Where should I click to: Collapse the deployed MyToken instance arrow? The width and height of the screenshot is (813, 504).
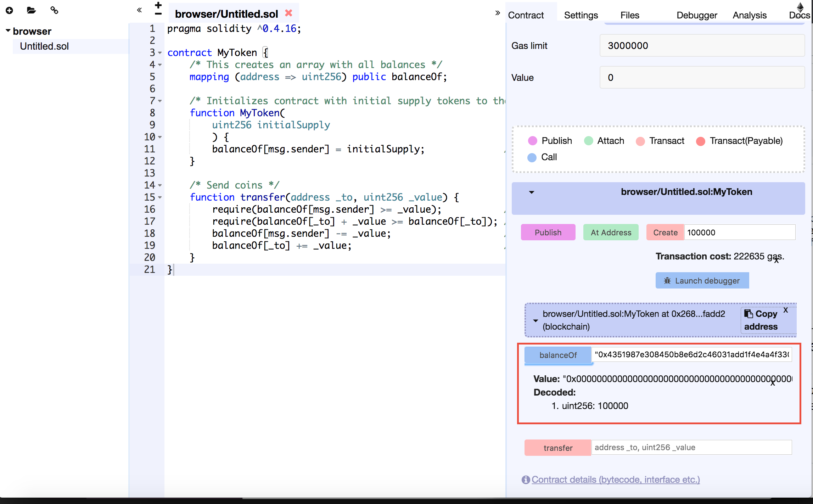click(x=536, y=320)
